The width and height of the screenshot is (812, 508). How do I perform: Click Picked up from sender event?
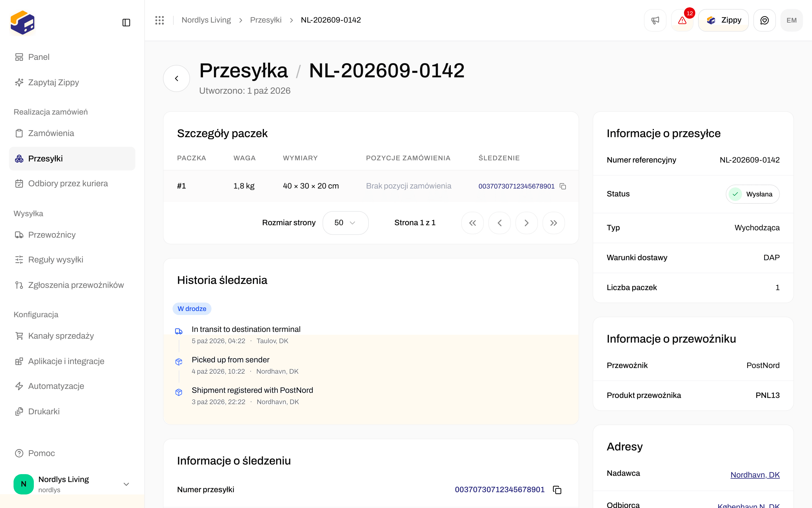[x=231, y=360]
